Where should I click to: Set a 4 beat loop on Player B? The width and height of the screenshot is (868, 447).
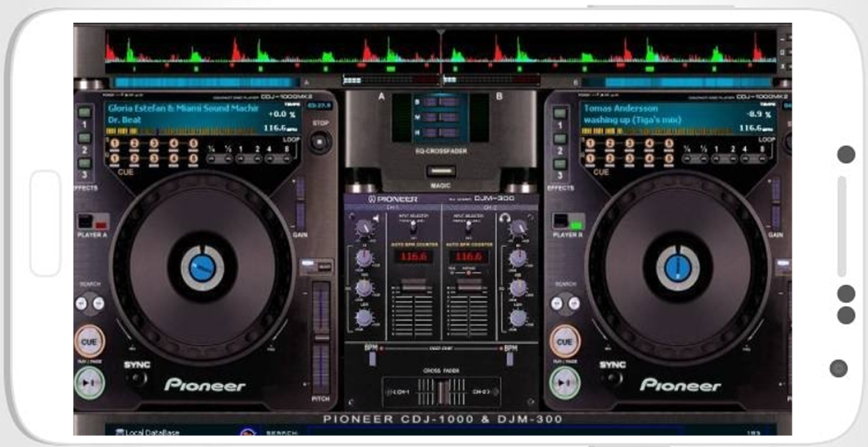coord(746,159)
